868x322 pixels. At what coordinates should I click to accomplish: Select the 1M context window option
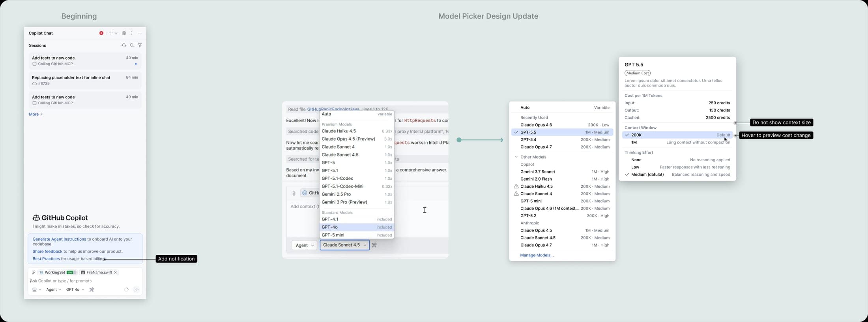677,142
